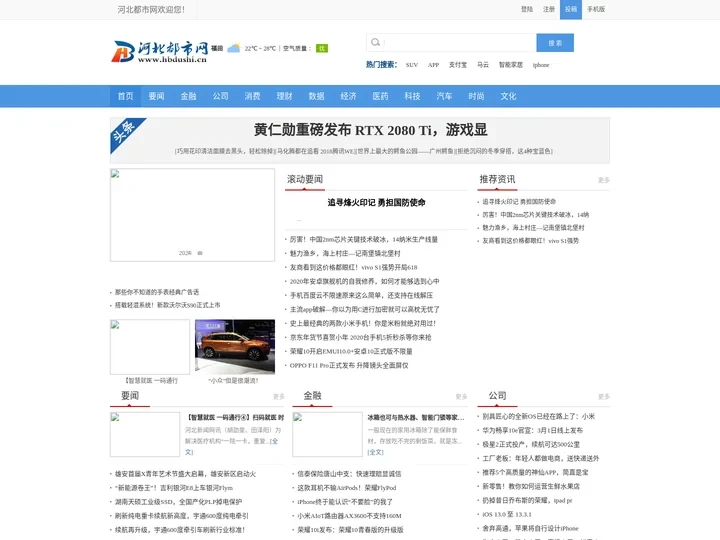Open 要闻 lead article 智慧就医 一码通行④
The image size is (720, 540).
235,417
